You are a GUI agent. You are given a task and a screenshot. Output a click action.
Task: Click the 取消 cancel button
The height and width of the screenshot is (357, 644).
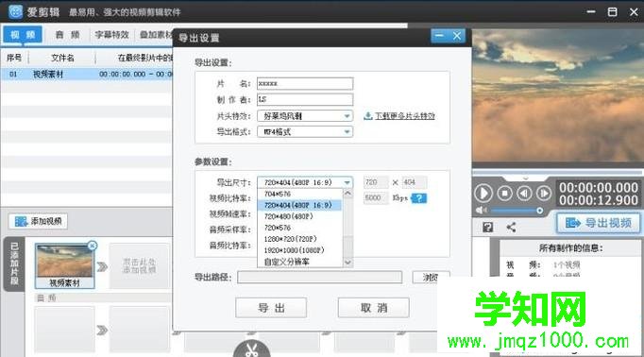[x=373, y=308]
